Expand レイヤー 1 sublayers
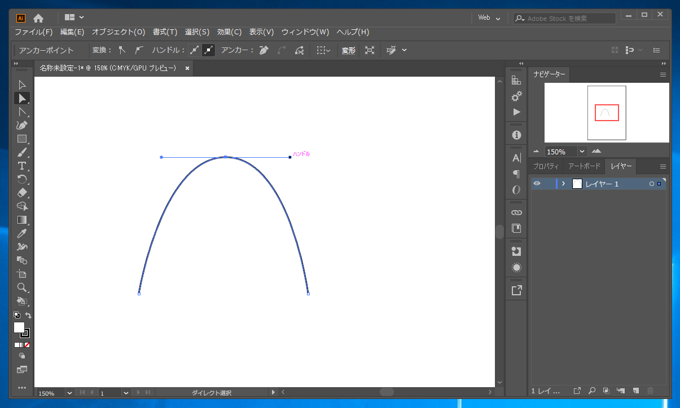 coord(563,184)
